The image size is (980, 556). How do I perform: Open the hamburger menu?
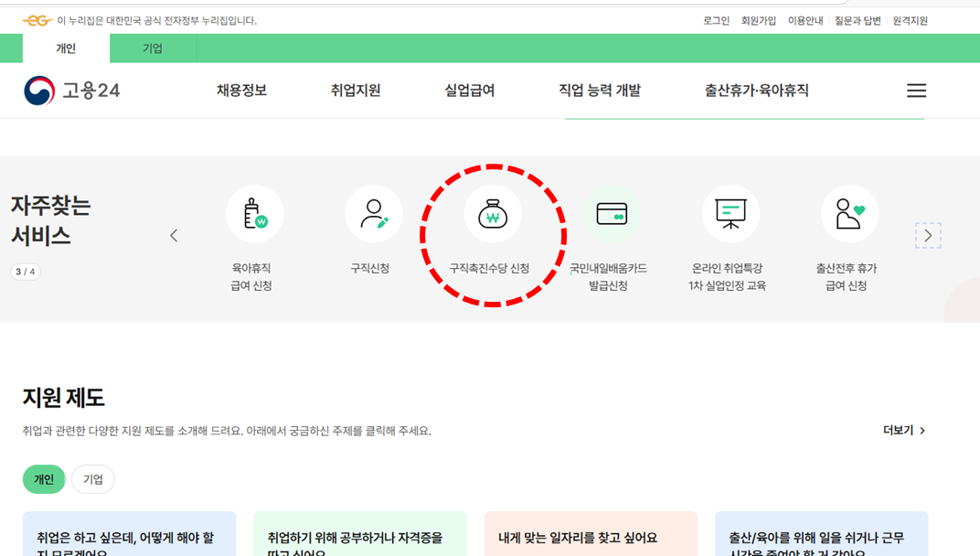pyautogui.click(x=916, y=90)
